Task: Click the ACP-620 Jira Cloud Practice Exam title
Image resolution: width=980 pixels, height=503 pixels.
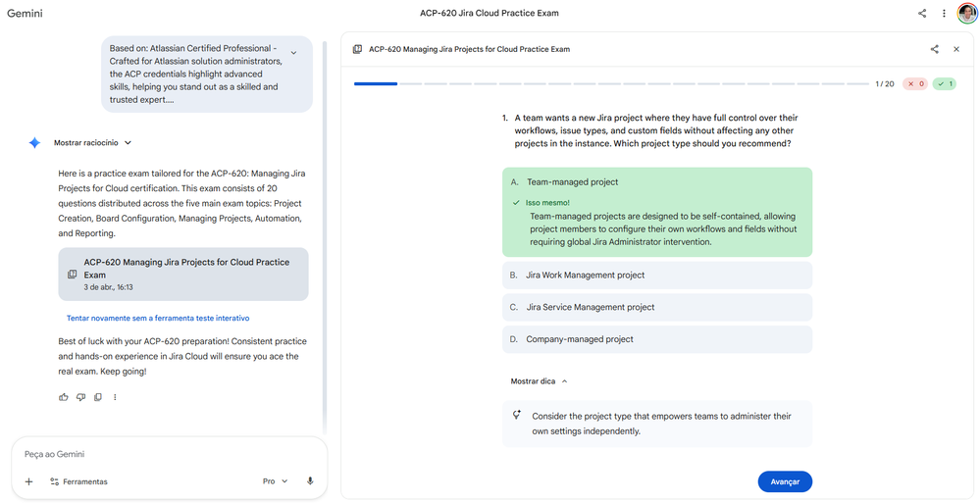Action: tap(489, 13)
